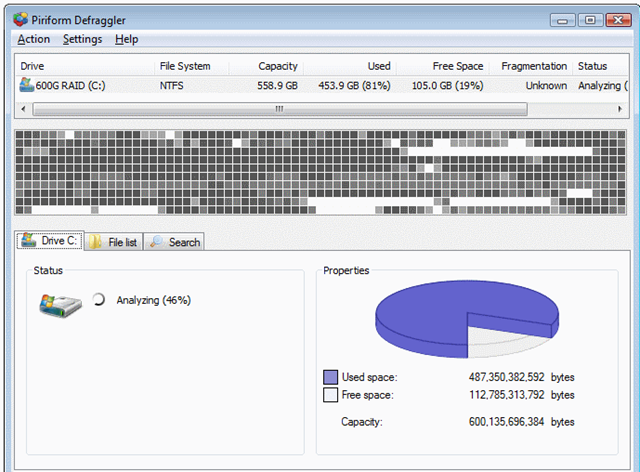This screenshot has height=472, width=640.
Task: Click the Free space white color swatch
Action: [x=330, y=395]
